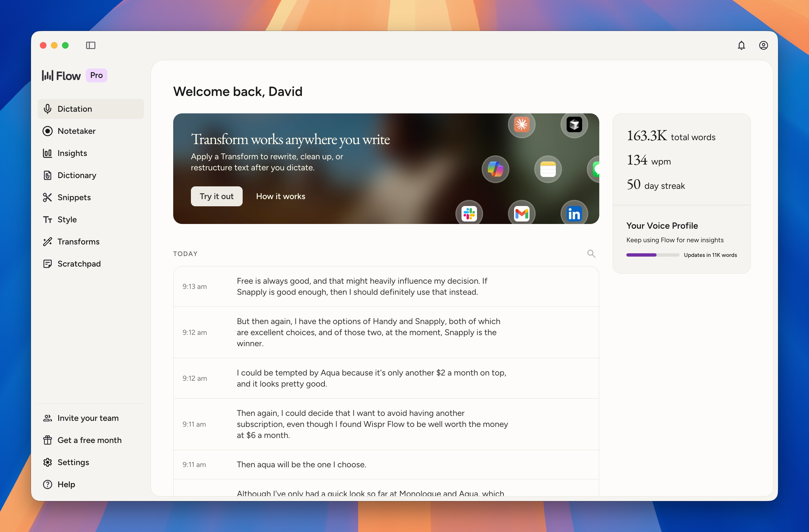
Task: Click the Copilot app icon in banner
Action: [x=495, y=169]
